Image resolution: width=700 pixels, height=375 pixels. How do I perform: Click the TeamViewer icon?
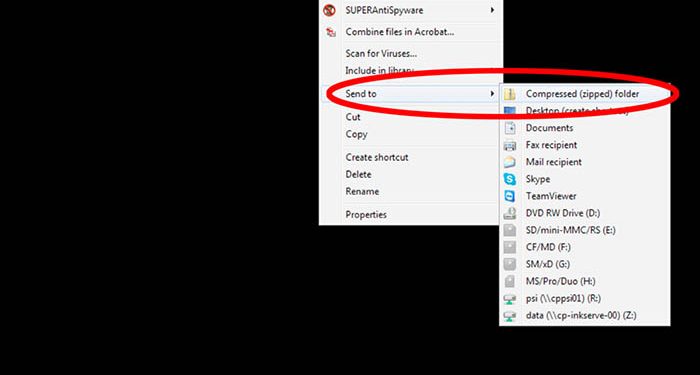pyautogui.click(x=509, y=196)
